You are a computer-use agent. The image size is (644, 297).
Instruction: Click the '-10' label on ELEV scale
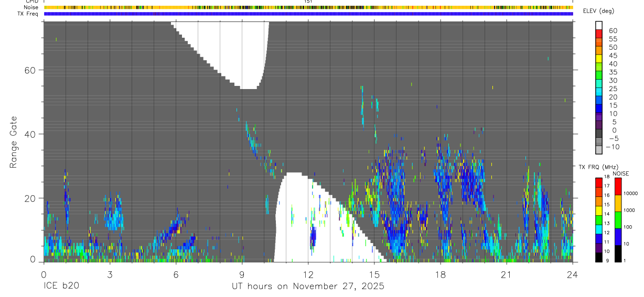coord(613,147)
